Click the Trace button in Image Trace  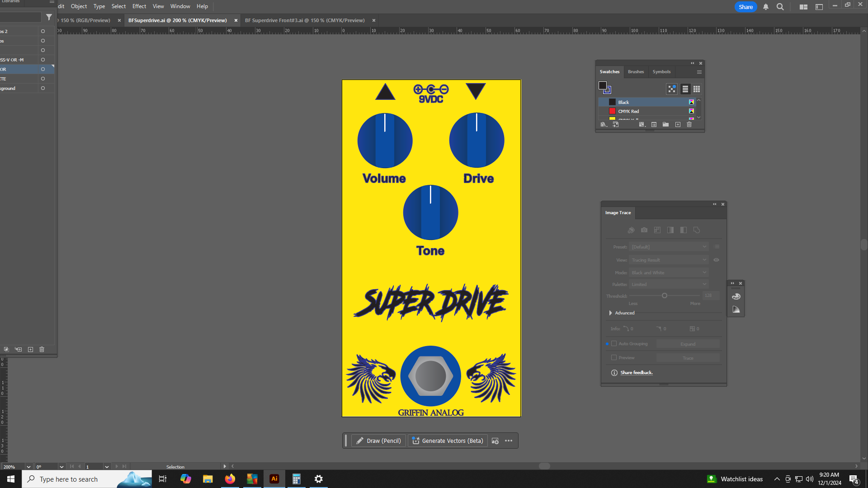(688, 358)
